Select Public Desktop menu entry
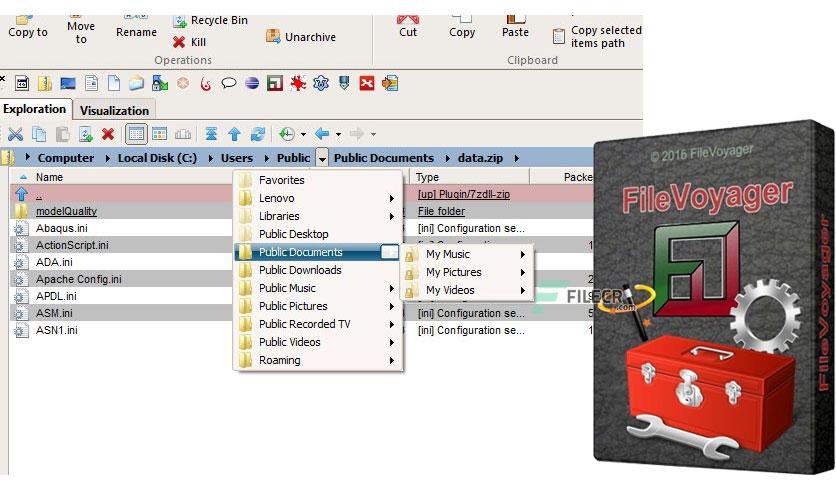 tap(318, 234)
